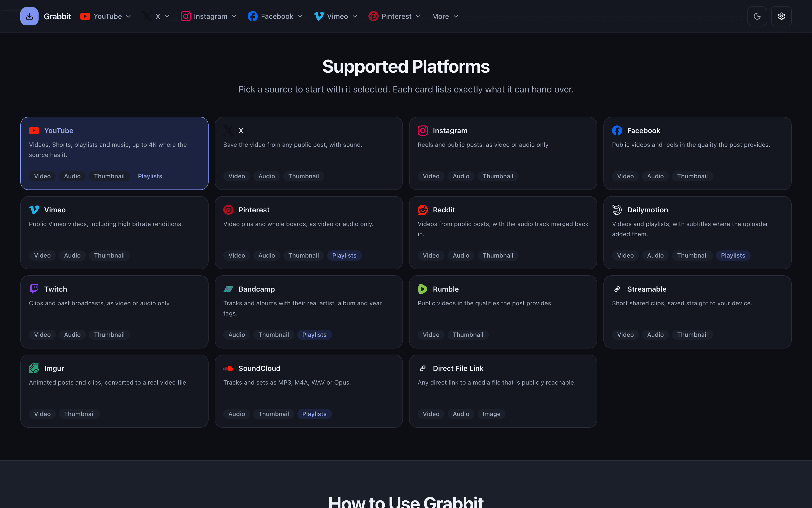Expand the Vimeo dropdown chevron in the navbar
The width and height of the screenshot is (812, 508).
tap(355, 17)
